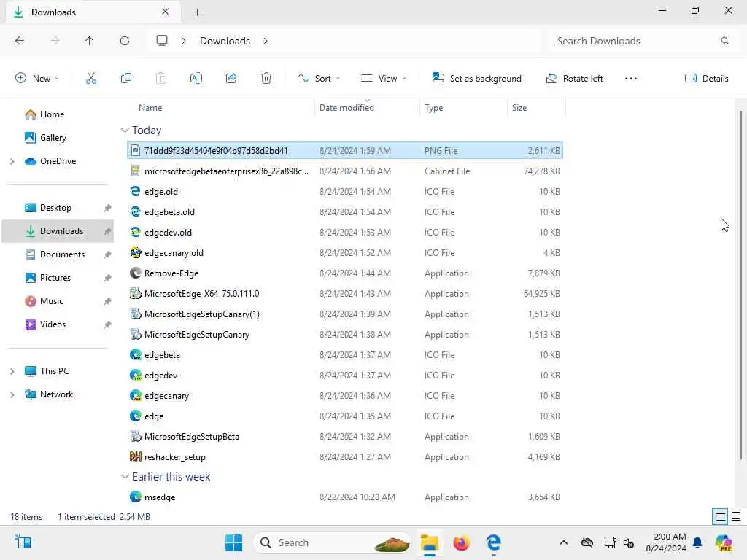Open the New dropdown menu
747x560 pixels.
click(x=37, y=79)
